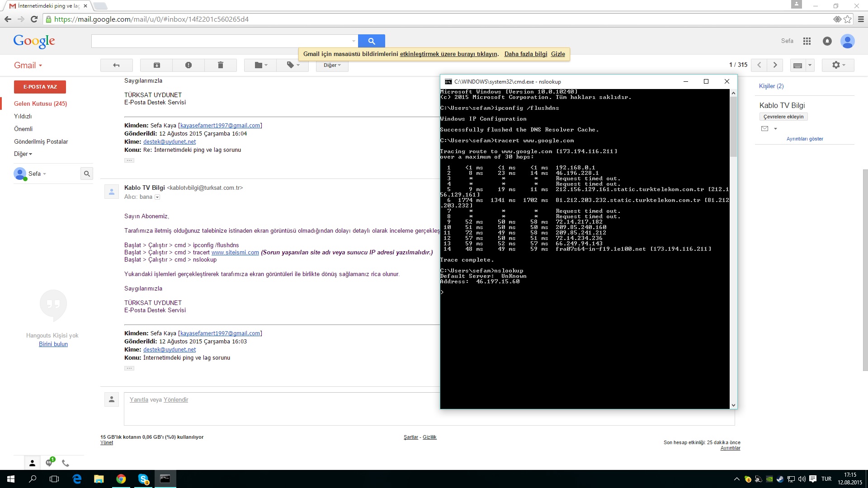868x488 pixels.
Task: Click the Yönet storage link
Action: (x=107, y=443)
